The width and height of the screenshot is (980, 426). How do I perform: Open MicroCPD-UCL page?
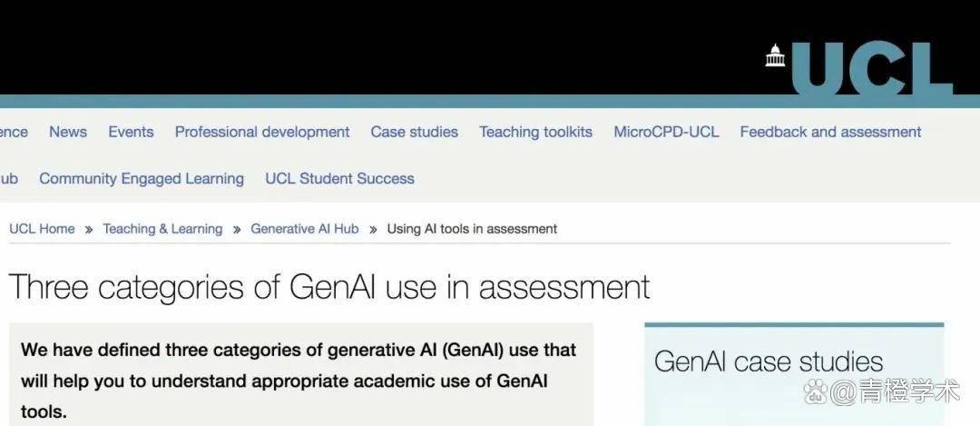[666, 132]
